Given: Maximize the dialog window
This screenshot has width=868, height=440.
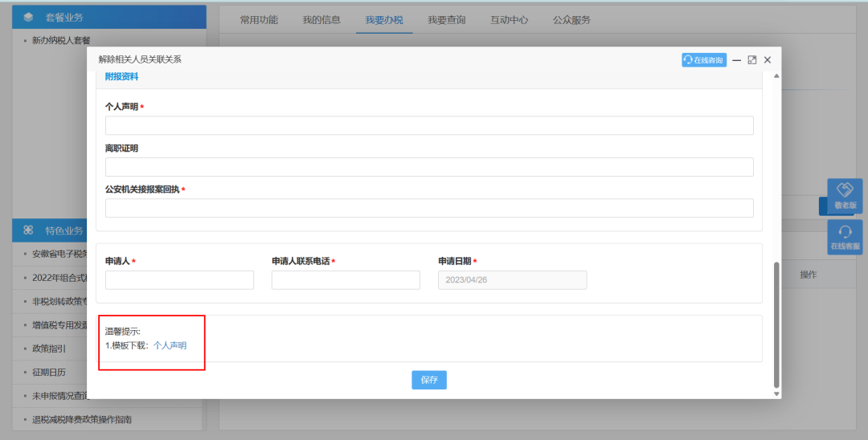Looking at the screenshot, I should [x=752, y=60].
